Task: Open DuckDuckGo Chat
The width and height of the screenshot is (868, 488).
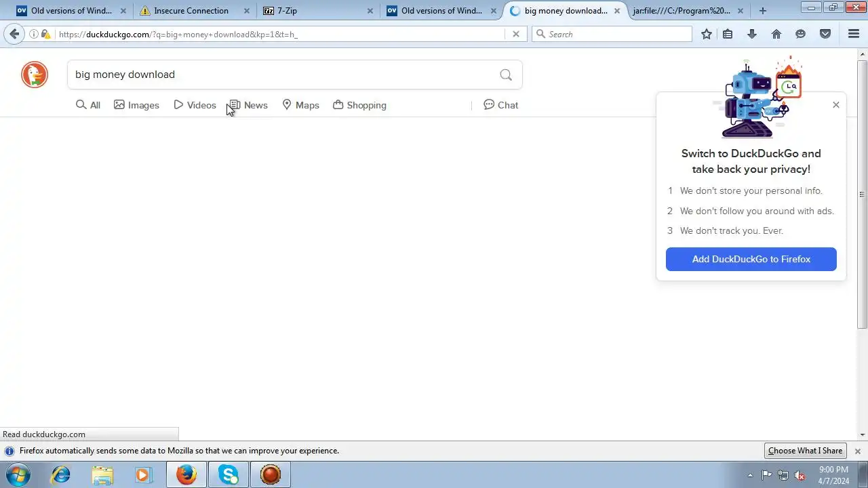Action: pos(500,105)
